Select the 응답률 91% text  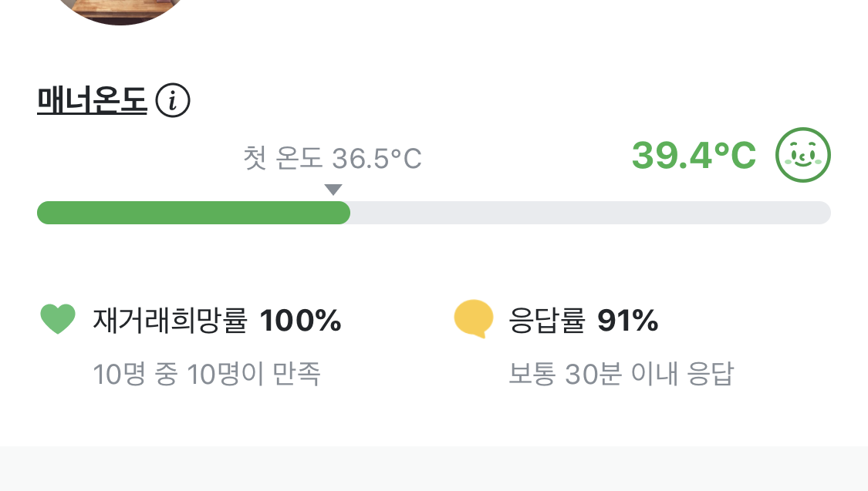pos(583,320)
